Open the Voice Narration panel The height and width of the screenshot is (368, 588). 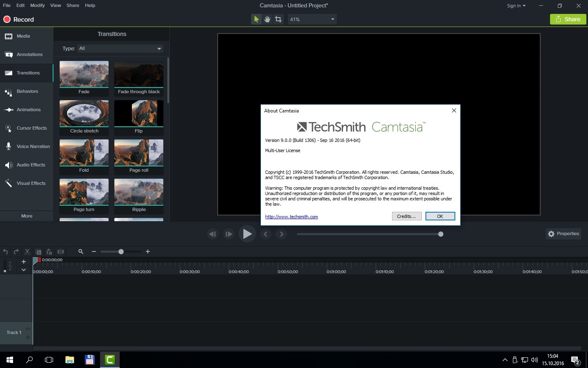click(27, 146)
